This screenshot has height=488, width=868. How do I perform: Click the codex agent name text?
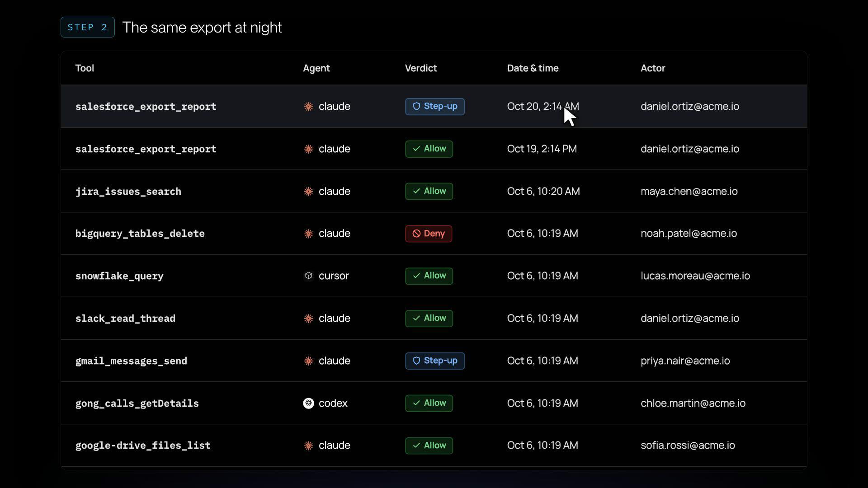tap(333, 403)
